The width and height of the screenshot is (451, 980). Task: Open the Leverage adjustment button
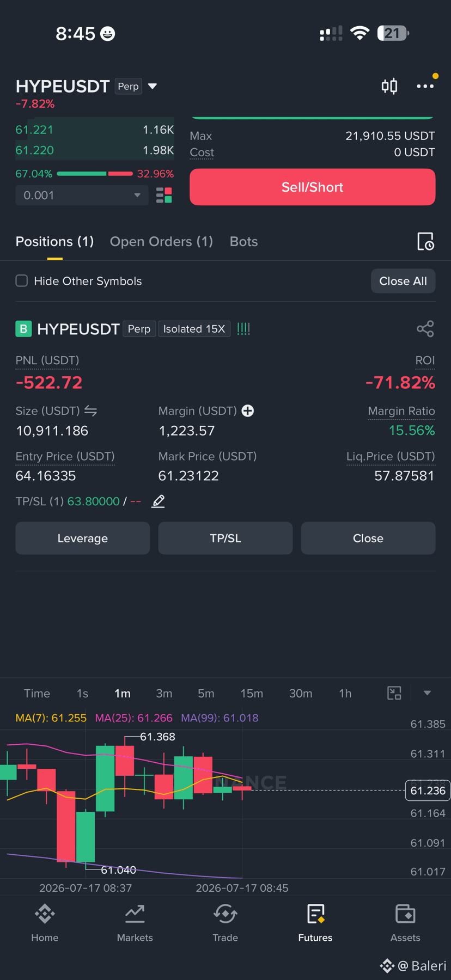[83, 538]
